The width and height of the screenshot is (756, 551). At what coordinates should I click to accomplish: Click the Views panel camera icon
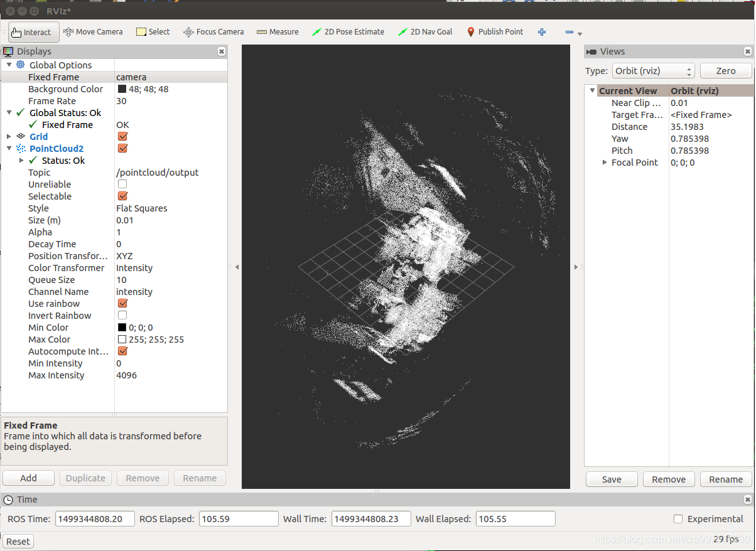pos(591,51)
